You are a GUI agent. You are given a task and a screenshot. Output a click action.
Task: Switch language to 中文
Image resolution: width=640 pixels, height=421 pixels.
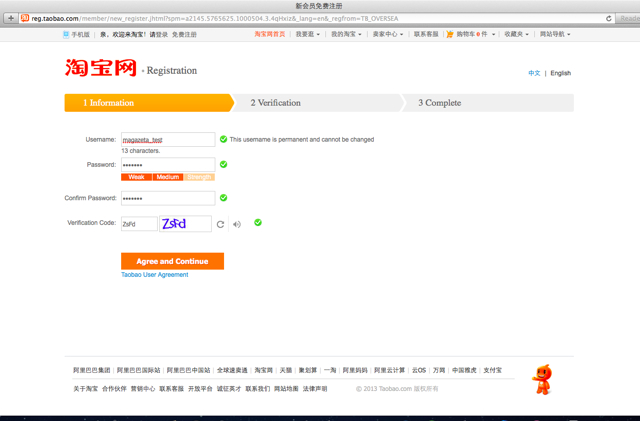(x=534, y=73)
